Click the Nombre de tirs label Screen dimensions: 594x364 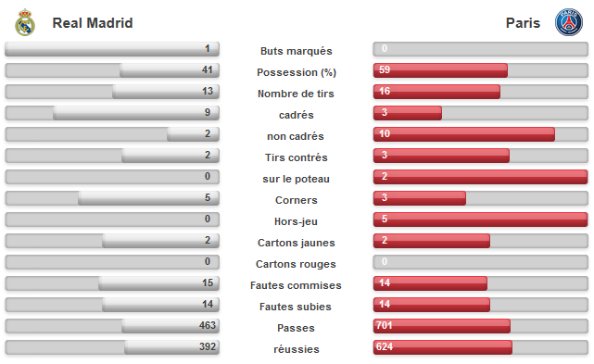[296, 94]
